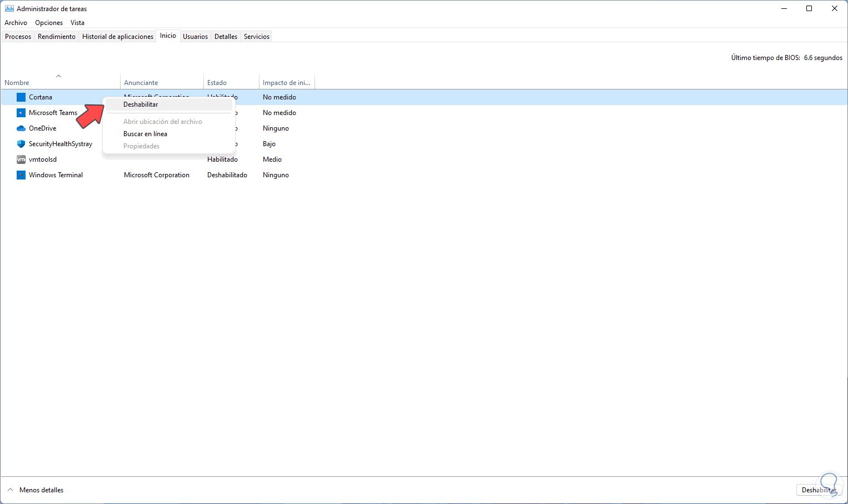Select the Cortana row name
The width and height of the screenshot is (848, 504).
(41, 97)
